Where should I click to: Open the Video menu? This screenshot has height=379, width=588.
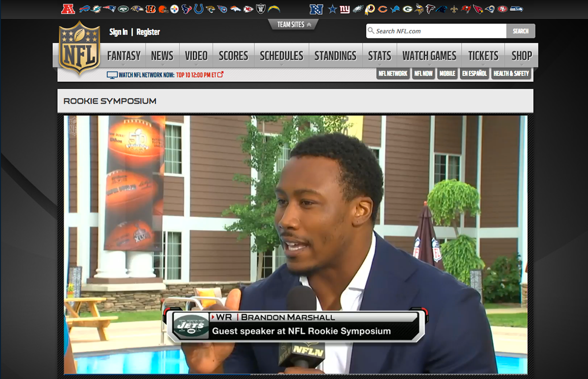196,56
